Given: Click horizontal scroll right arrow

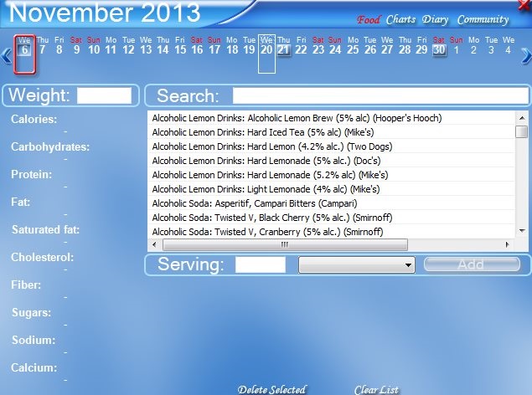Looking at the screenshot, I should 508,244.
